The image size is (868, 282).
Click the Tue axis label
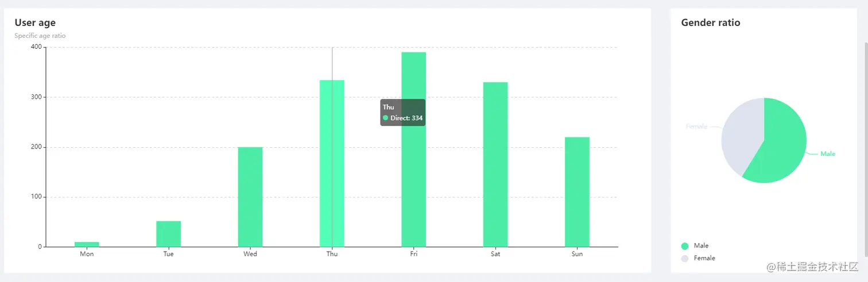click(x=168, y=254)
